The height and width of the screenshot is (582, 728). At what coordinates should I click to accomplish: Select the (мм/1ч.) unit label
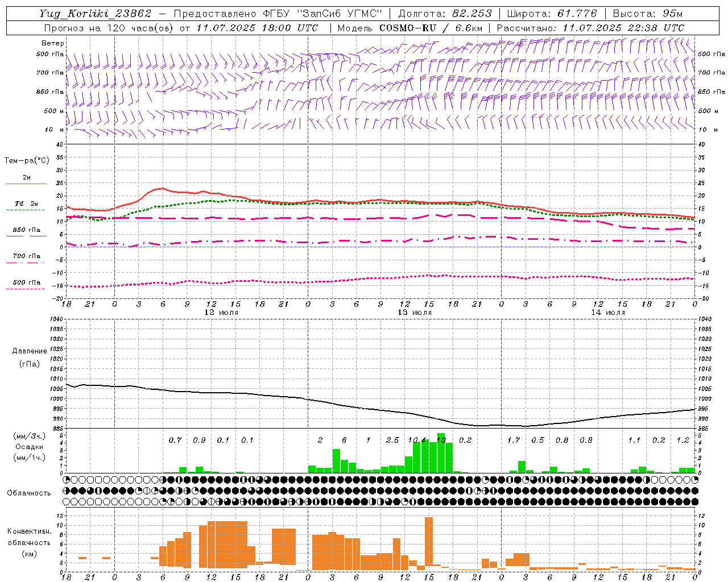pyautogui.click(x=30, y=458)
